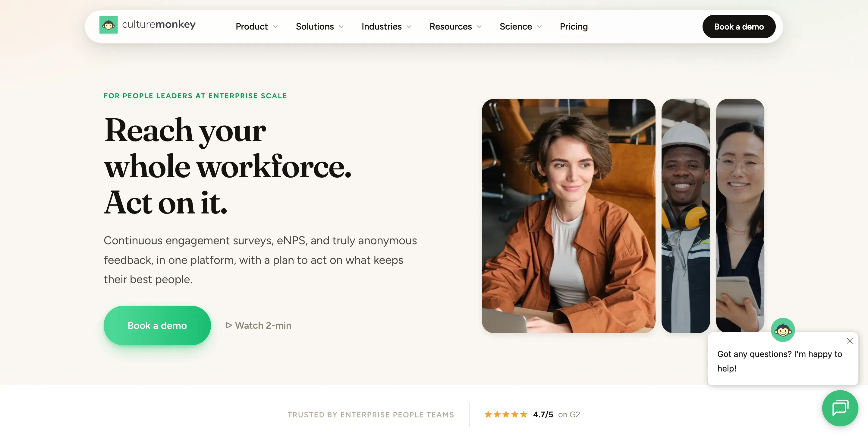Select the woman with glasses photo
This screenshot has width=868, height=436.
[x=740, y=216]
